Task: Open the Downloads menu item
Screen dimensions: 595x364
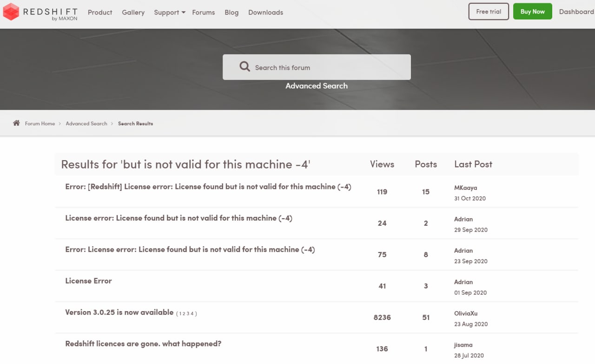Action: point(266,13)
